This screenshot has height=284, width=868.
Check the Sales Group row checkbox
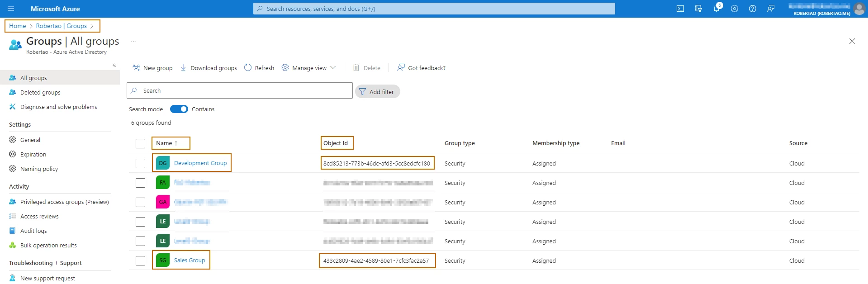click(141, 260)
